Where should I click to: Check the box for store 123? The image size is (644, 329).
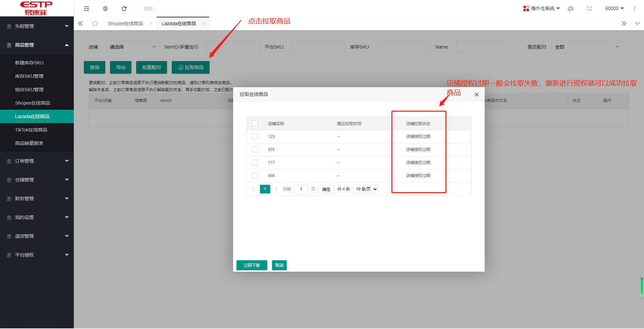point(255,136)
